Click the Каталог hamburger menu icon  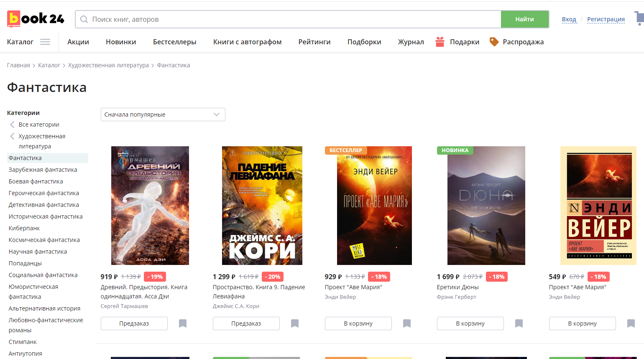pos(45,42)
